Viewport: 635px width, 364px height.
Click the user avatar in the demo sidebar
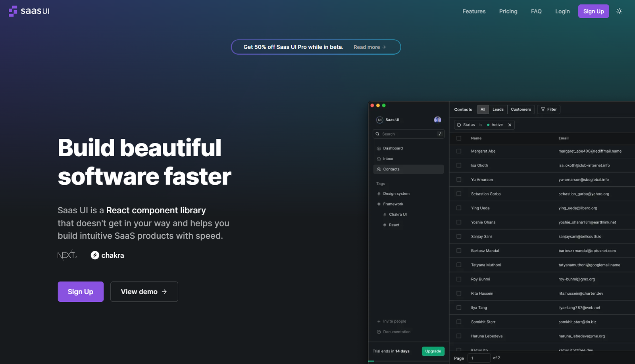[x=438, y=120]
